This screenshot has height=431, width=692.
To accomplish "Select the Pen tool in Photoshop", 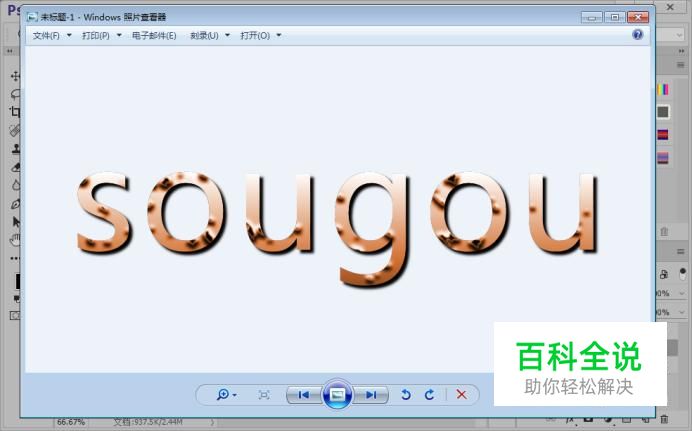I will (x=16, y=203).
